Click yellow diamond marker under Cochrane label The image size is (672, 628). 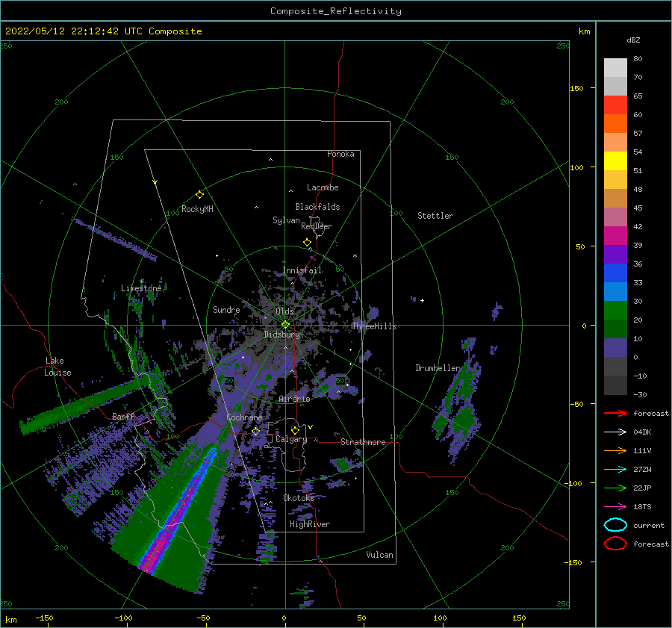coord(256,432)
